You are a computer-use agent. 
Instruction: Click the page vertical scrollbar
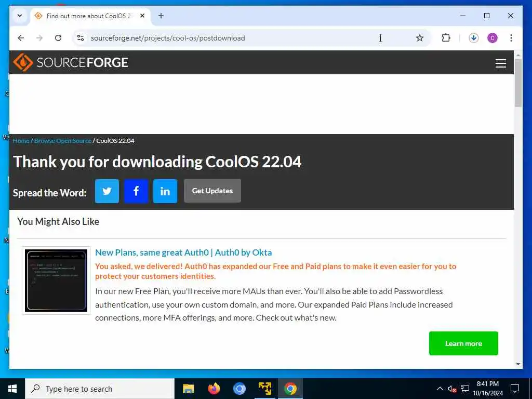(x=518, y=84)
